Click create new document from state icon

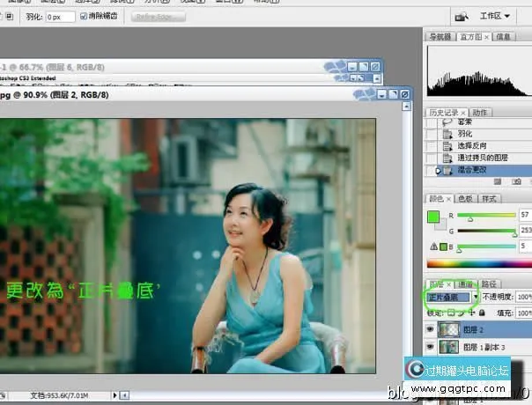498,182
